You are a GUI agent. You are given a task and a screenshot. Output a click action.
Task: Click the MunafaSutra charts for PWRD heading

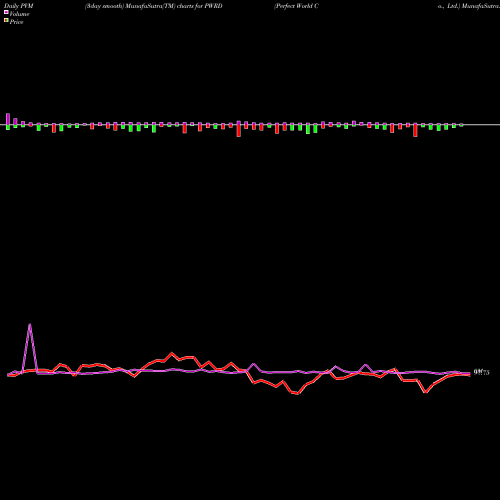coord(153,6)
